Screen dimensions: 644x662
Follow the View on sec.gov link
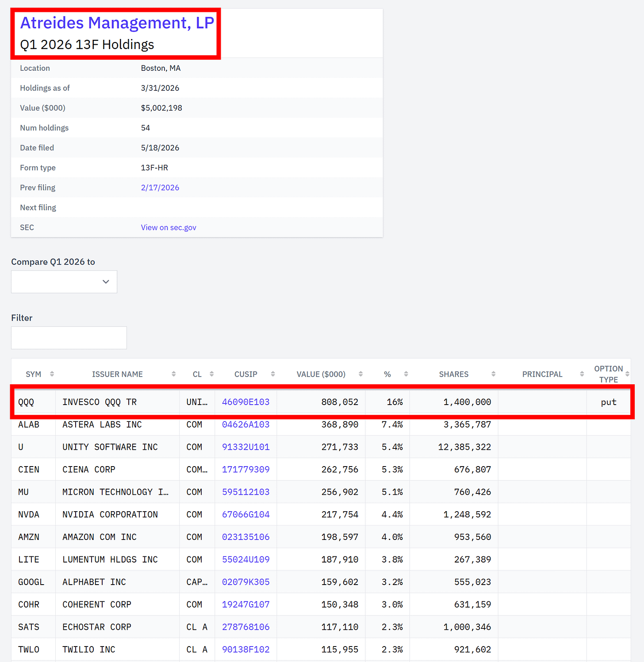pyautogui.click(x=169, y=227)
